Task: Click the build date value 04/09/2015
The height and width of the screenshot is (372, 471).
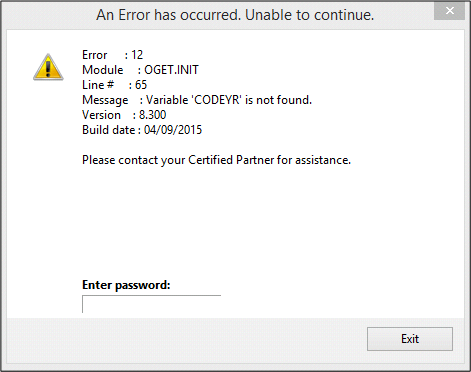Action: (x=173, y=130)
